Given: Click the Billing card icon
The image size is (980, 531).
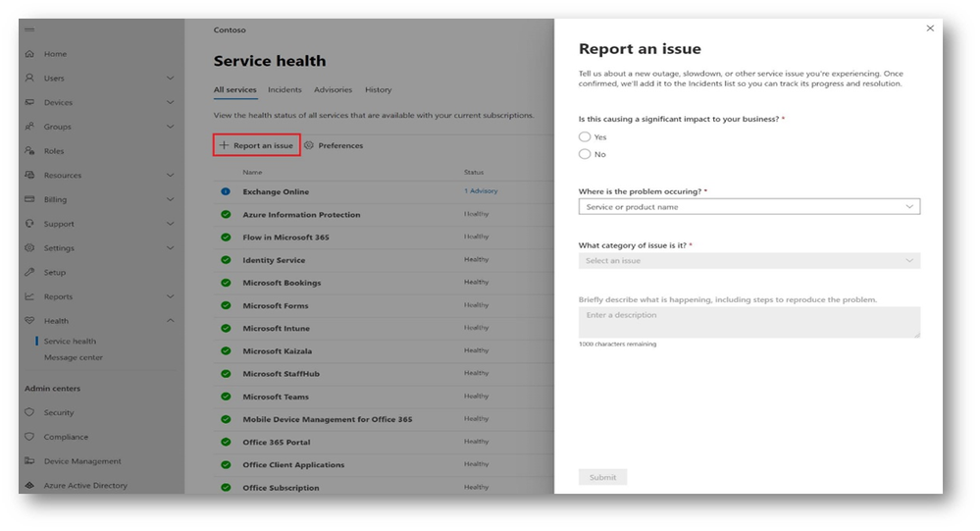Looking at the screenshot, I should click(29, 199).
